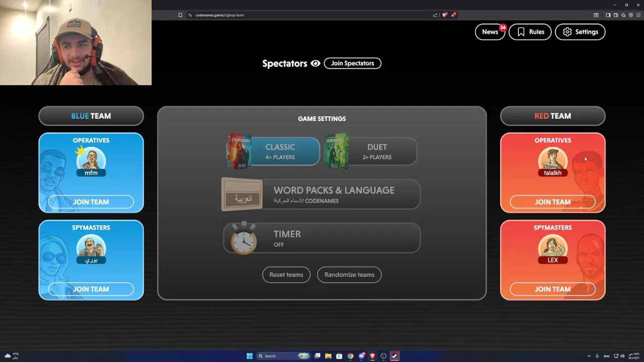Viewport: 644px width, 362px height.
Task: Switch the ENG input language
Action: [x=606, y=356]
